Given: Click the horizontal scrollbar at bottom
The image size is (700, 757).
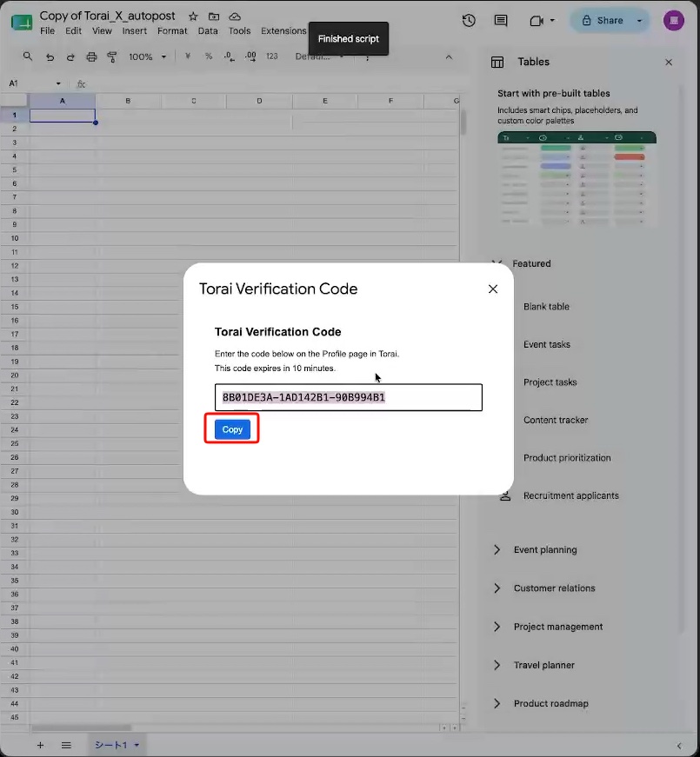Looking at the screenshot, I should pos(81,727).
